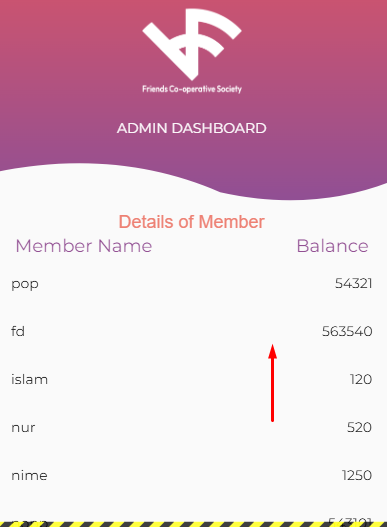
Task: Select the member named nime
Action: (29, 475)
